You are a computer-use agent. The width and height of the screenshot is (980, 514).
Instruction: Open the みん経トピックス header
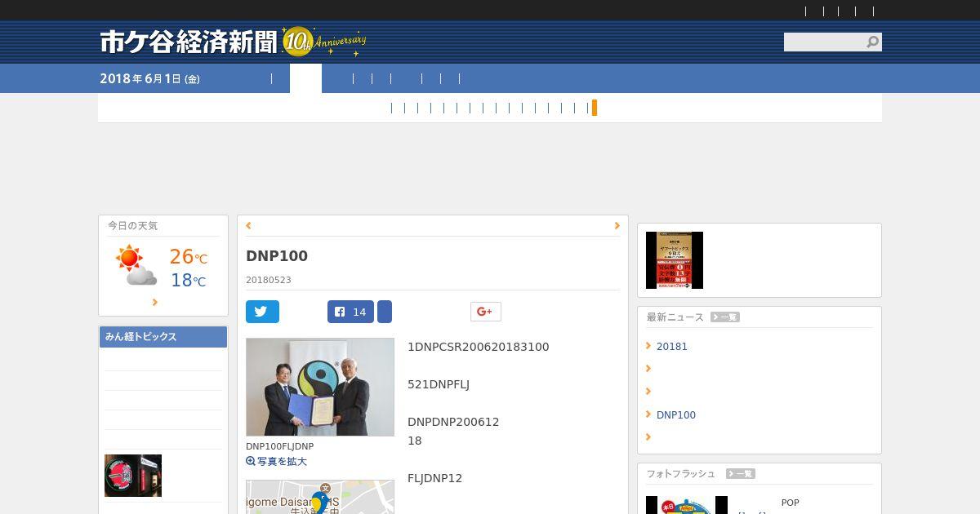pyautogui.click(x=163, y=337)
